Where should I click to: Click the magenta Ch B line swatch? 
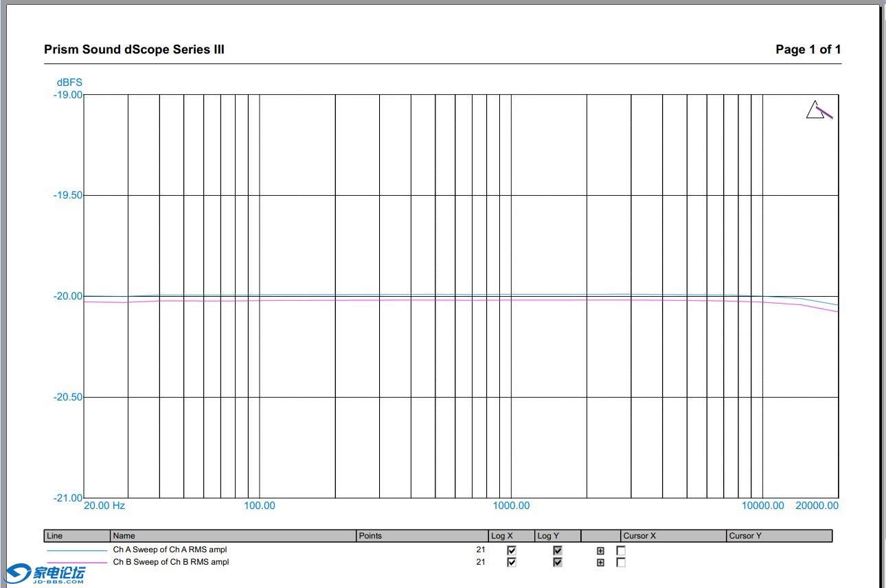76,563
